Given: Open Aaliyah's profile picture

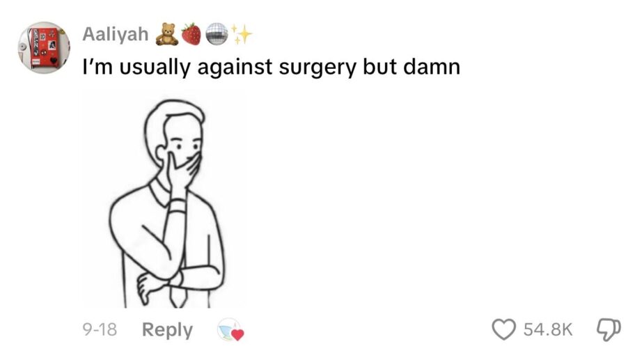Looking at the screenshot, I should point(44,47).
